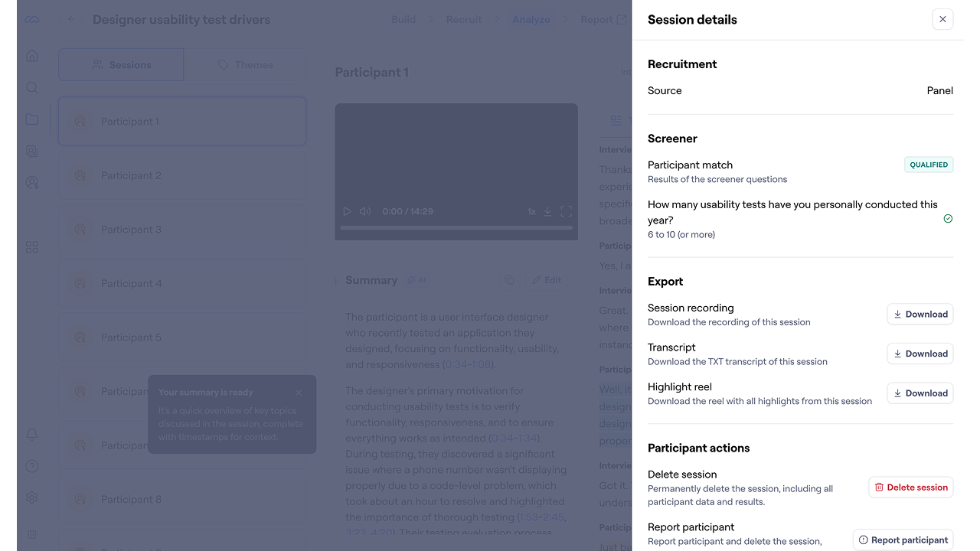Viewport: 980px width, 551px height.
Task: Copy the summary with the copy icon
Action: tap(509, 280)
